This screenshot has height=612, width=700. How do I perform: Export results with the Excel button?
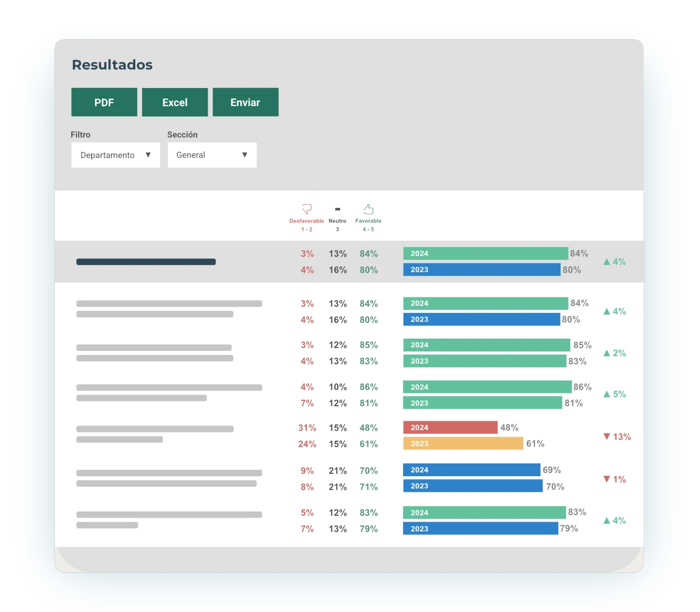pyautogui.click(x=174, y=103)
